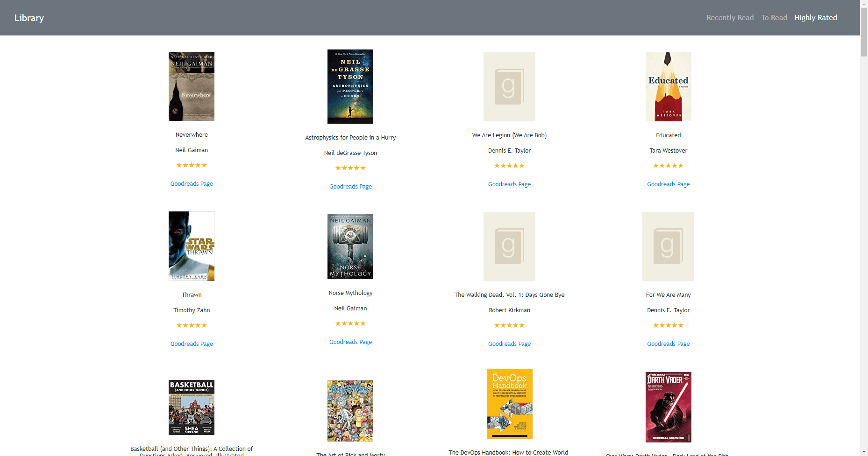Click placeholder cover for We Are Legion
Viewport: 868px width, 456px height.
point(509,87)
